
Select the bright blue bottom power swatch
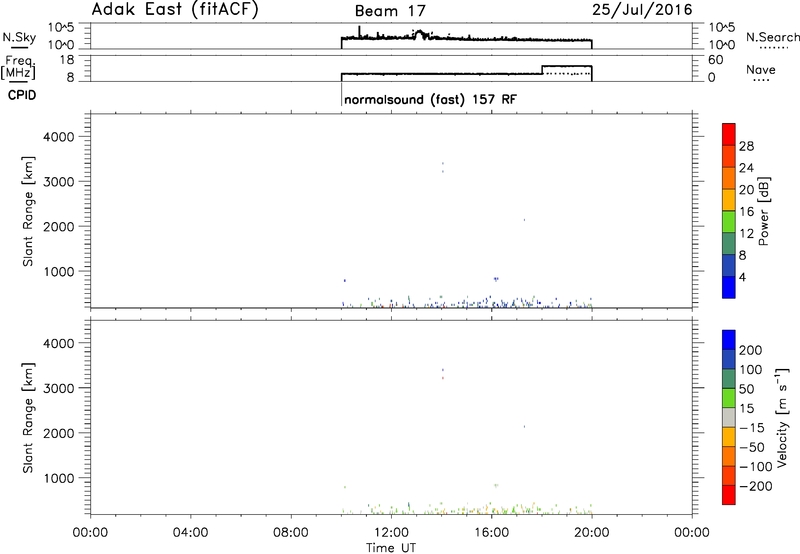click(729, 287)
